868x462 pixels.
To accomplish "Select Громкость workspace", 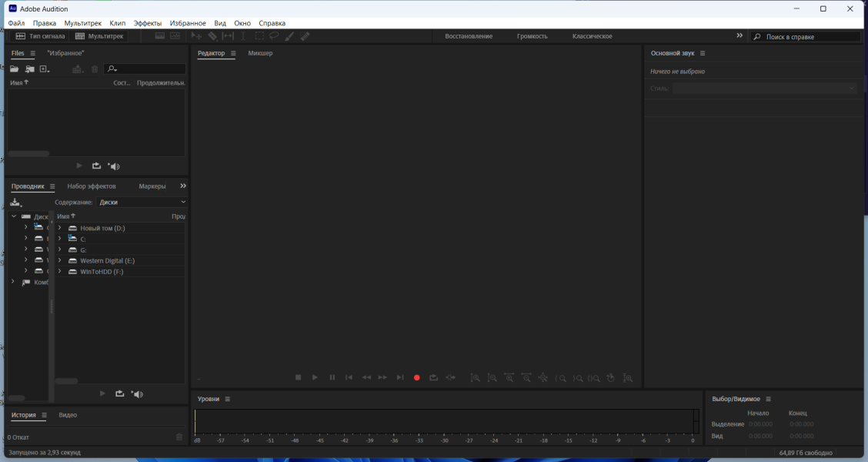I will click(532, 36).
